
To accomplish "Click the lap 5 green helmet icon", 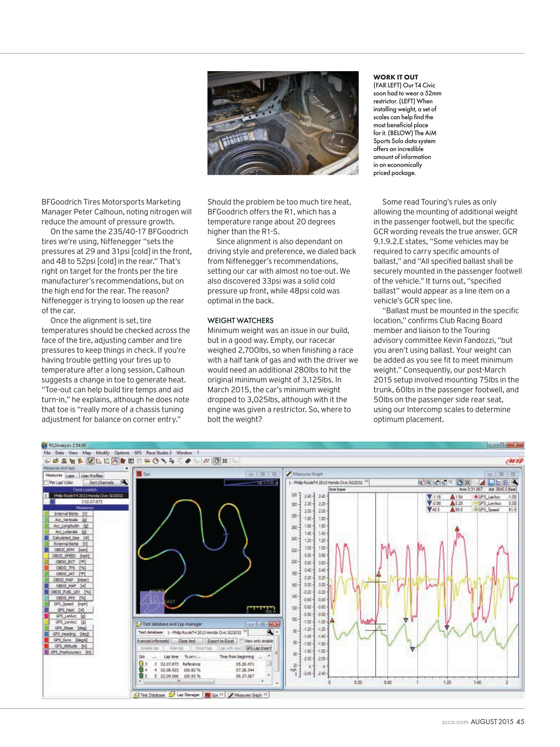I will (142, 676).
